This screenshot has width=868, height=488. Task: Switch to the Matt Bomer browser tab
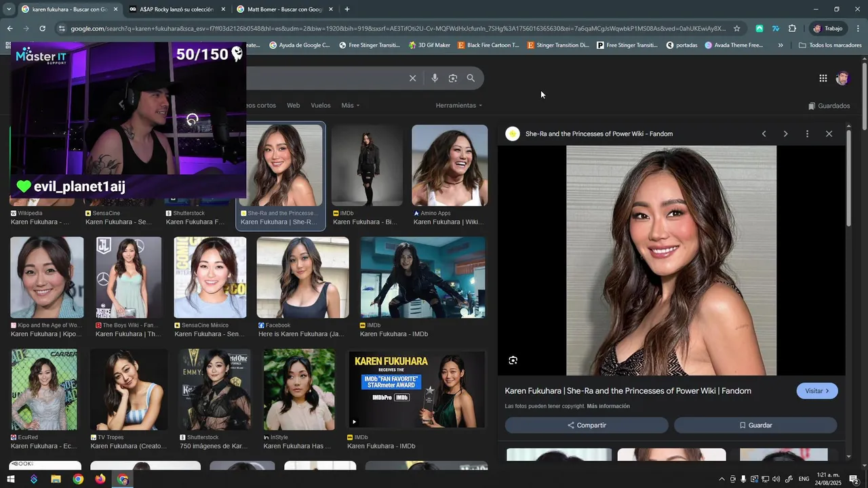(x=284, y=9)
